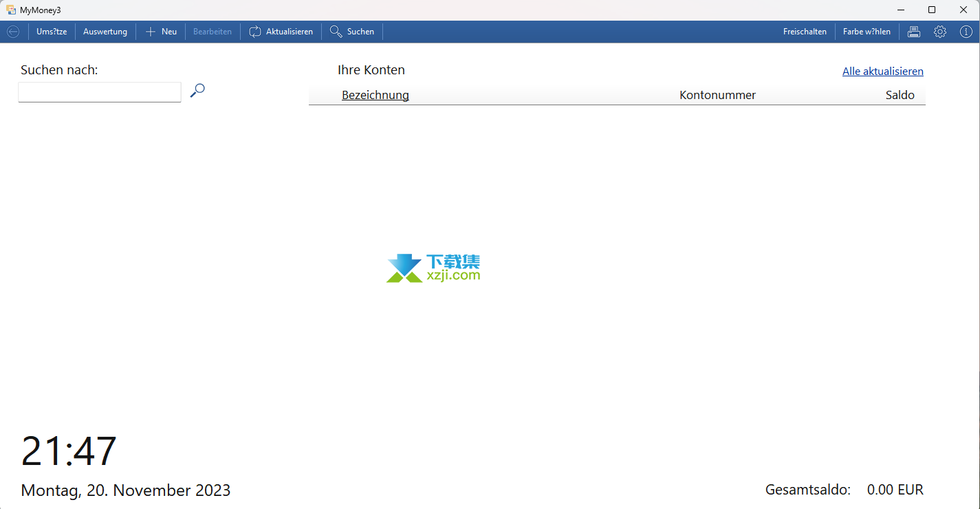Click the Kontonummer column header

[718, 95]
